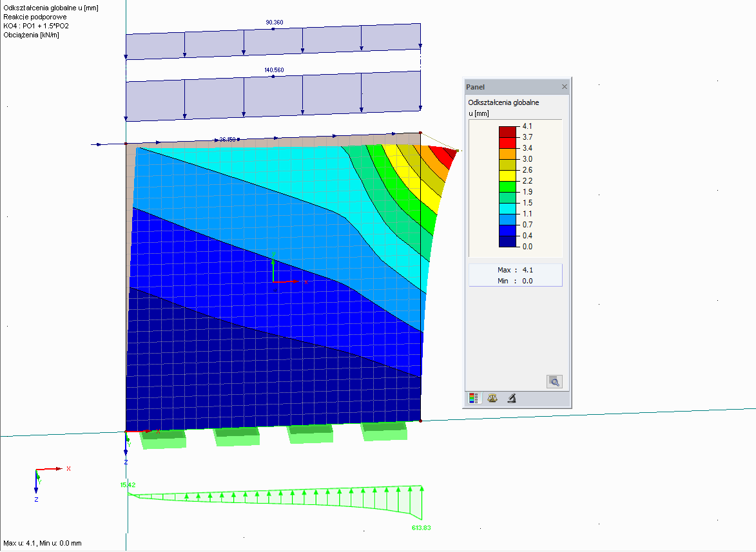
Task: Click the reaction value 15.42
Action: point(128,485)
